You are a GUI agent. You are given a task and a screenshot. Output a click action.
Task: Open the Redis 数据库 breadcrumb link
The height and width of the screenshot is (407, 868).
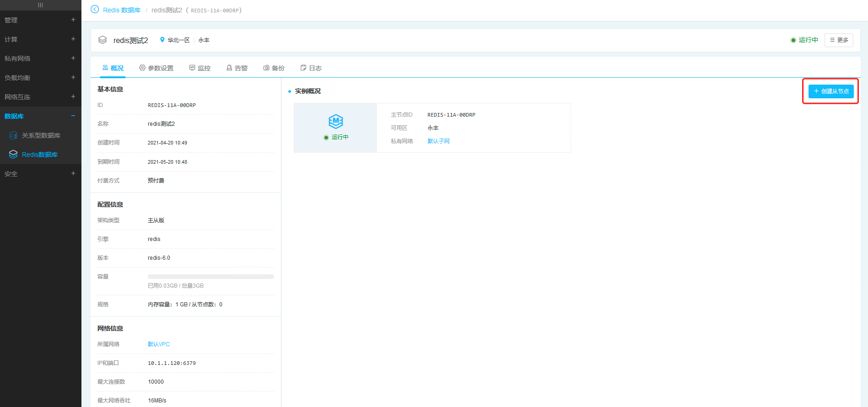[x=122, y=10]
